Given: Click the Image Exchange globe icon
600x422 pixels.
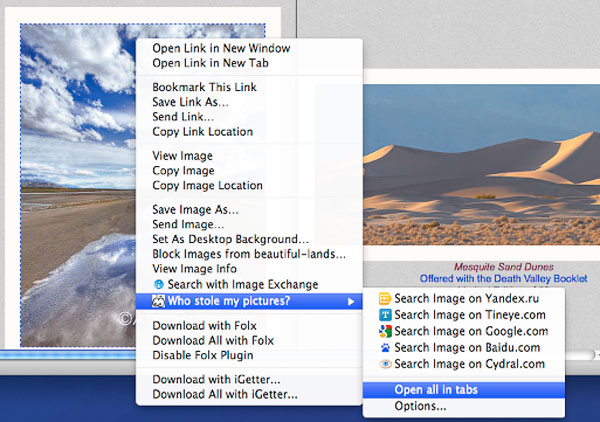Looking at the screenshot, I should [159, 285].
